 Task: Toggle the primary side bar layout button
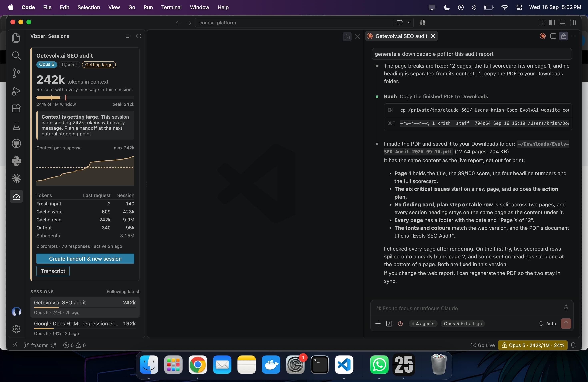pyautogui.click(x=552, y=22)
